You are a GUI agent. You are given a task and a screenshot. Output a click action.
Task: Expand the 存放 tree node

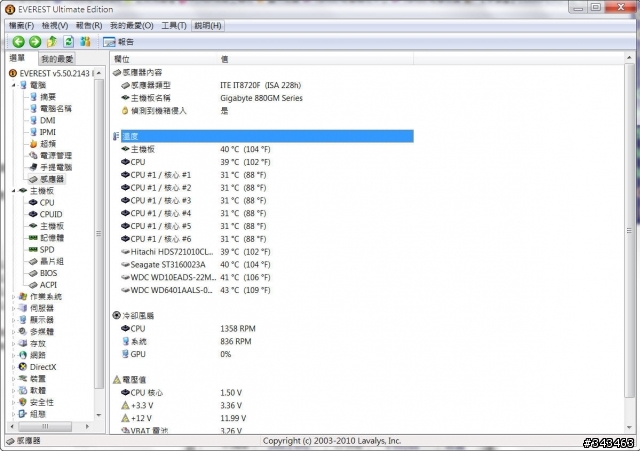[x=13, y=344]
